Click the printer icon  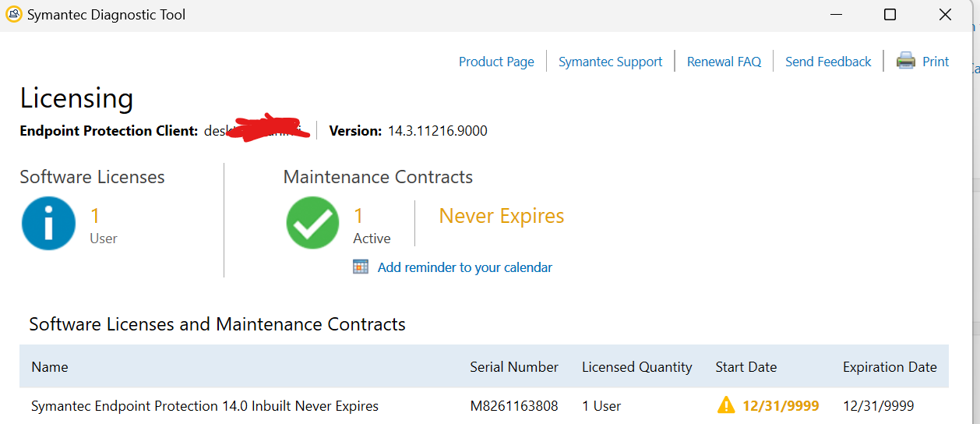[x=905, y=61]
